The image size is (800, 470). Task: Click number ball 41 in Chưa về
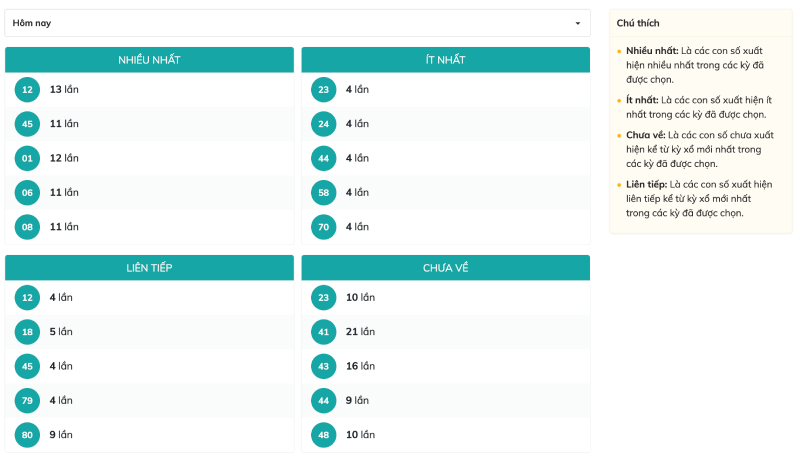[323, 332]
